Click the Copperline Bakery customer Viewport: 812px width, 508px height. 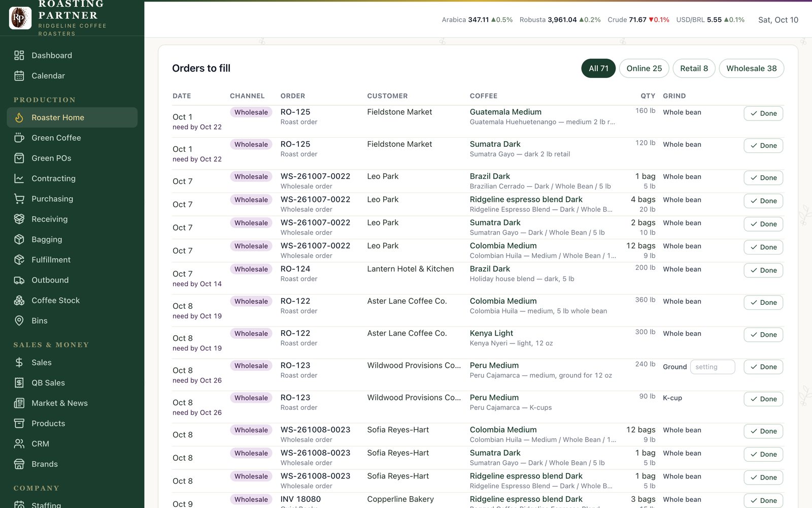point(400,499)
